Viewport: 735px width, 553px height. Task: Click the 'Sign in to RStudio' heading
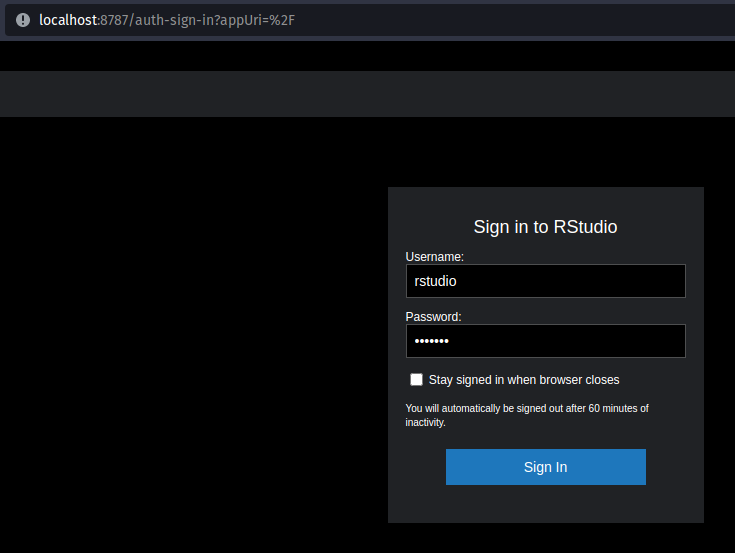(x=545, y=227)
